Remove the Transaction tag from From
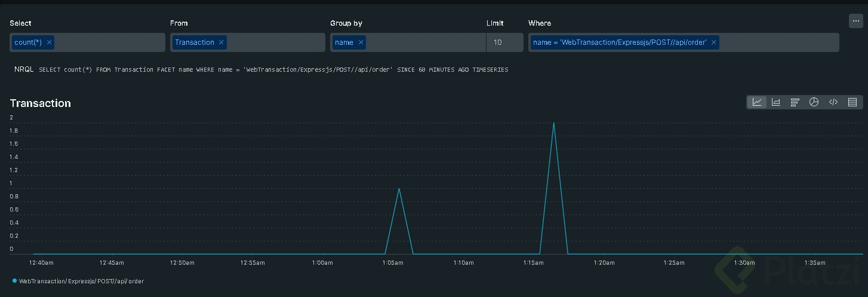 click(x=221, y=42)
